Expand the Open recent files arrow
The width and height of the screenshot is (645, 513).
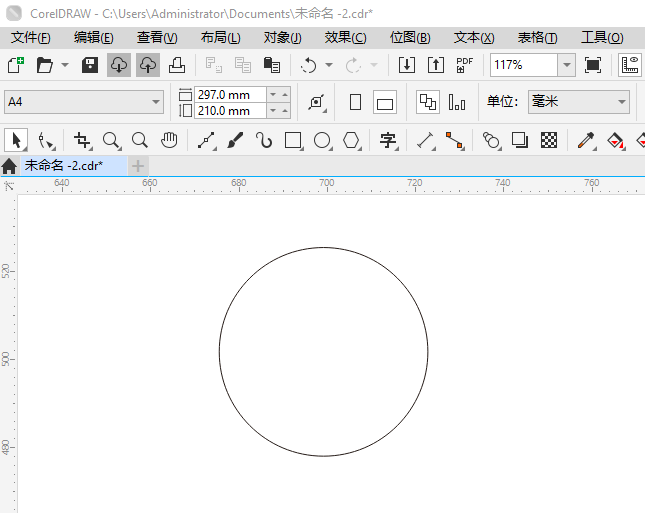click(x=65, y=65)
